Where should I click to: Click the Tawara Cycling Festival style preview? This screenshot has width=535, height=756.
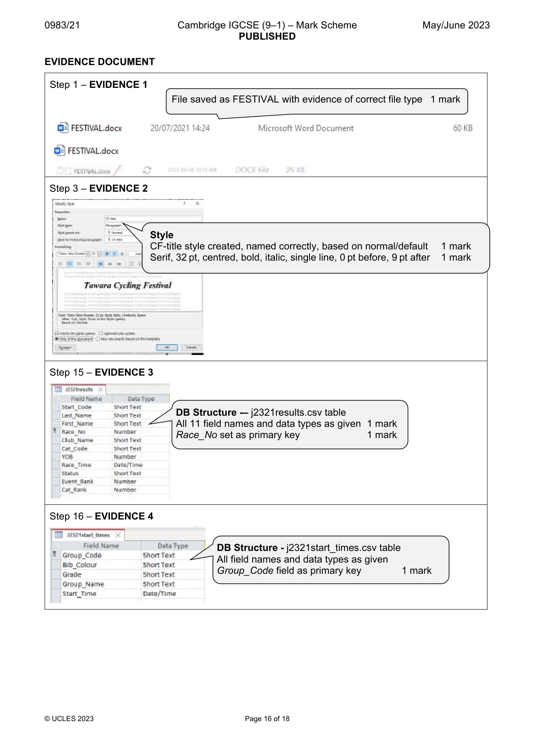pyautogui.click(x=128, y=285)
